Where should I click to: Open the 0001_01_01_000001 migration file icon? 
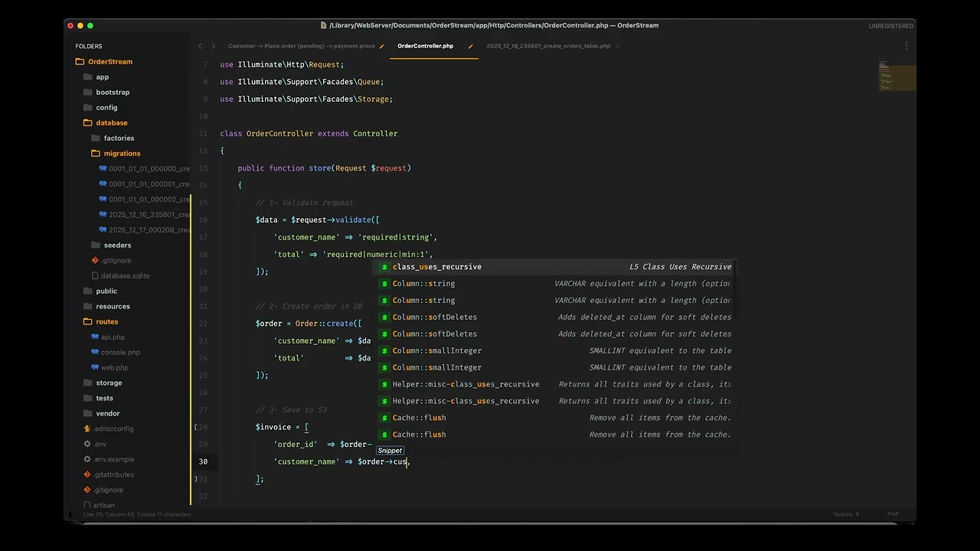pyautogui.click(x=103, y=184)
